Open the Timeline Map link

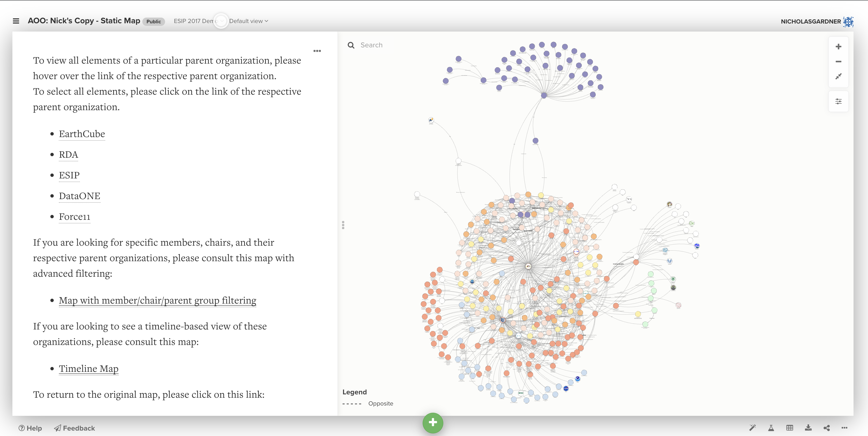point(89,369)
